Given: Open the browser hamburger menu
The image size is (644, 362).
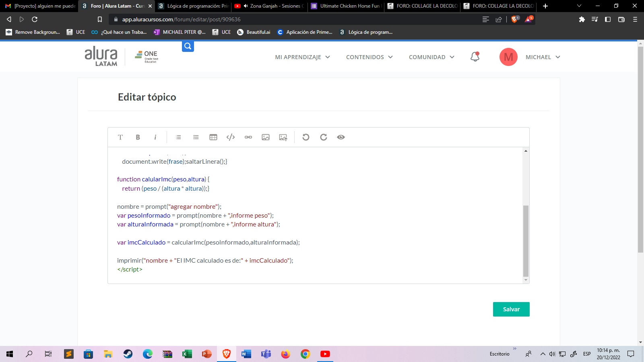Looking at the screenshot, I should tap(635, 19).
